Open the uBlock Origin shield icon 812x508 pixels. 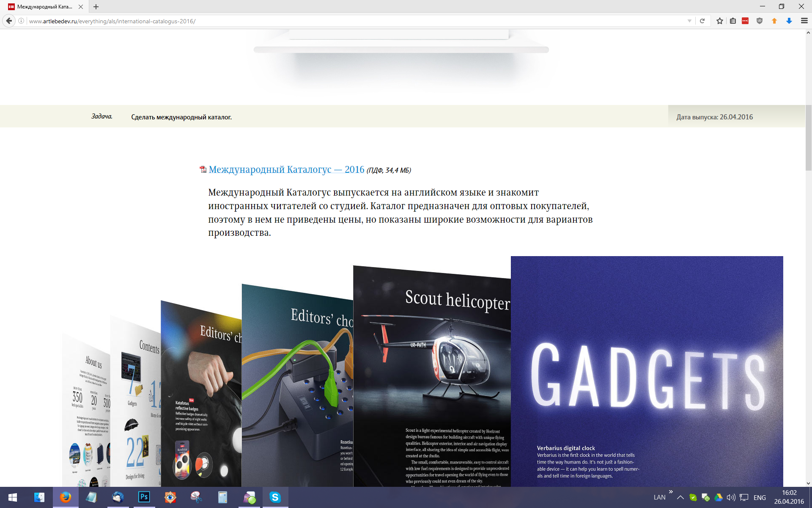point(760,21)
